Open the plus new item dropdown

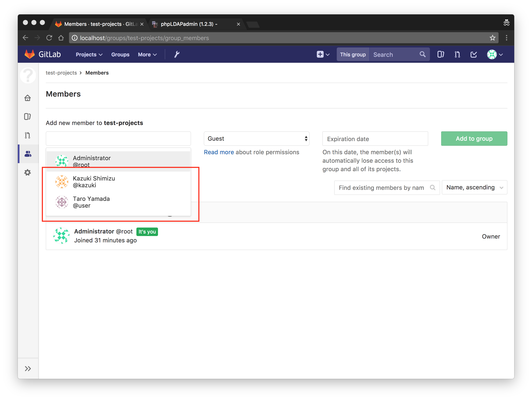323,55
